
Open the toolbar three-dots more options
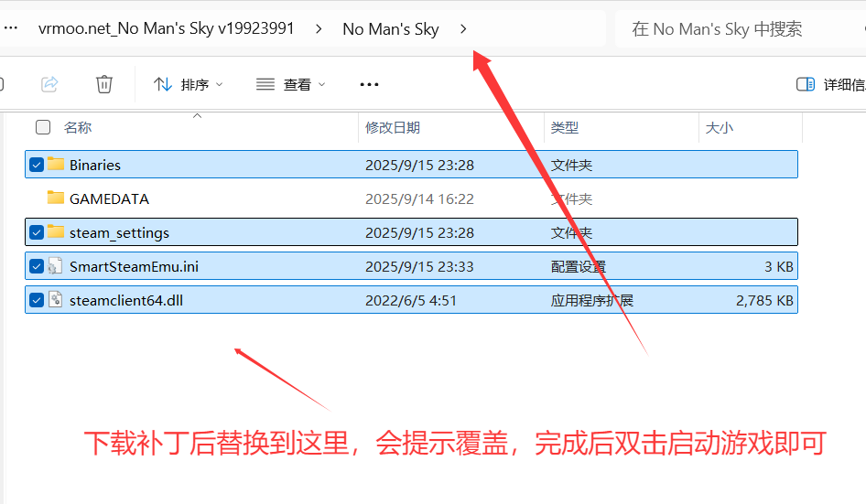tap(369, 84)
